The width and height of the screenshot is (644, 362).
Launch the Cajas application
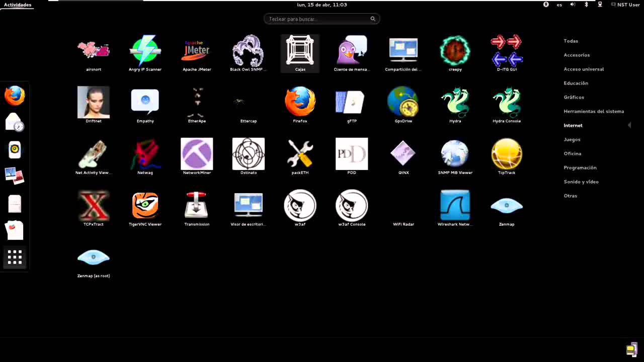[x=300, y=53]
